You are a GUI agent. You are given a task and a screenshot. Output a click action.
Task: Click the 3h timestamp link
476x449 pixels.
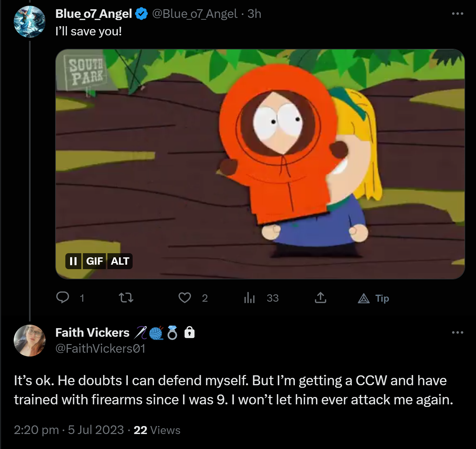point(254,14)
